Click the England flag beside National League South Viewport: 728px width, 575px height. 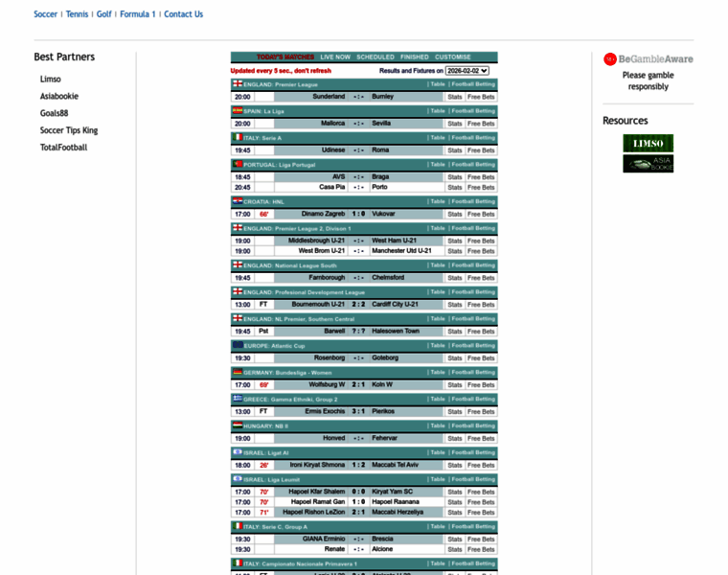click(238, 264)
